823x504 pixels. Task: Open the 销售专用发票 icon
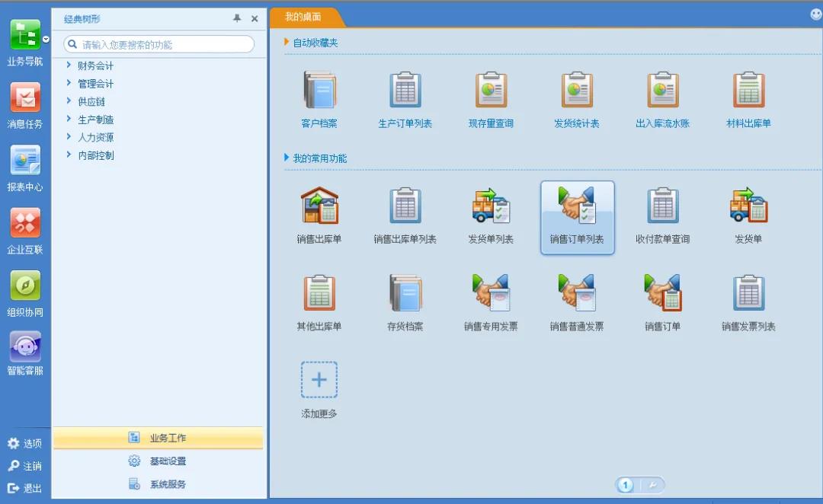(491, 293)
